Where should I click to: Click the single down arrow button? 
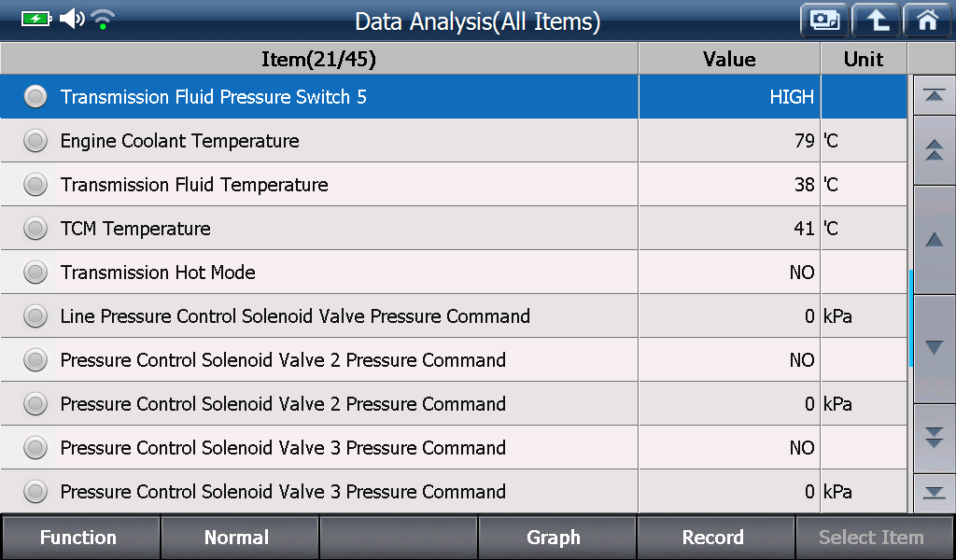[x=934, y=348]
